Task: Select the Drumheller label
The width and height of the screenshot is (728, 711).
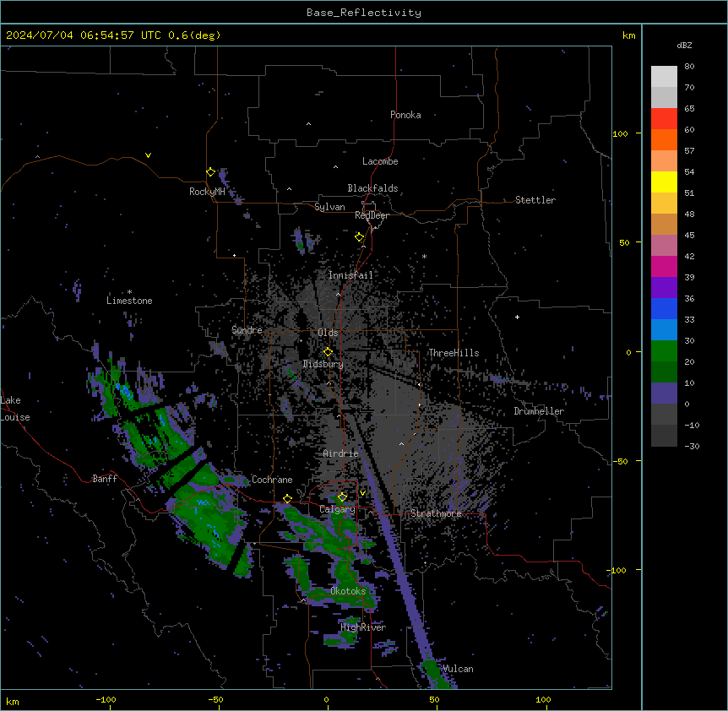Action: 539,411
